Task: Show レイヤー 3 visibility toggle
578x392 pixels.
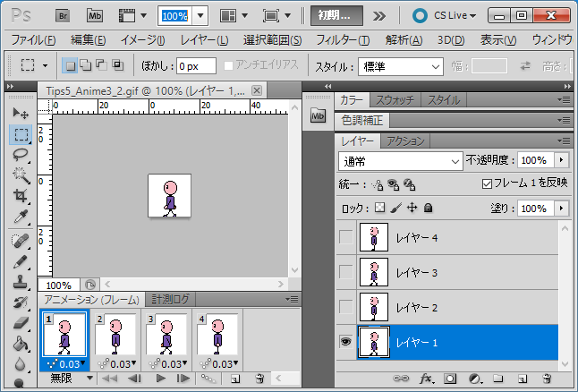Action: tap(345, 272)
